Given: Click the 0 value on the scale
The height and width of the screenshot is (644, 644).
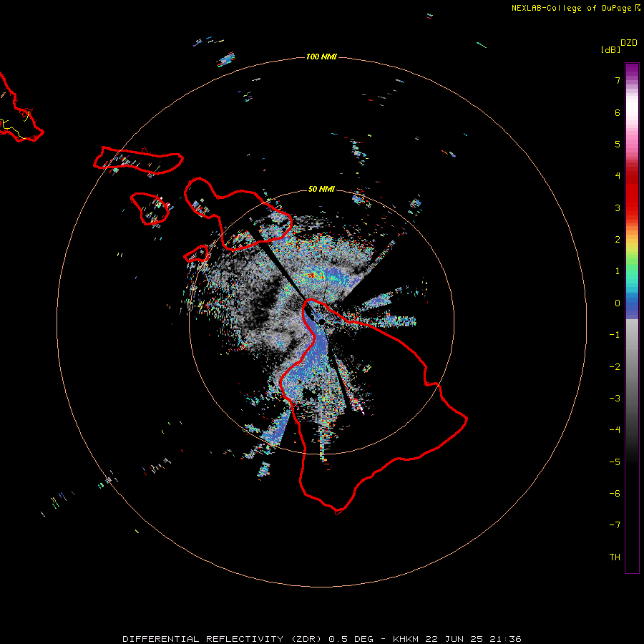Looking at the screenshot, I should (x=618, y=303).
